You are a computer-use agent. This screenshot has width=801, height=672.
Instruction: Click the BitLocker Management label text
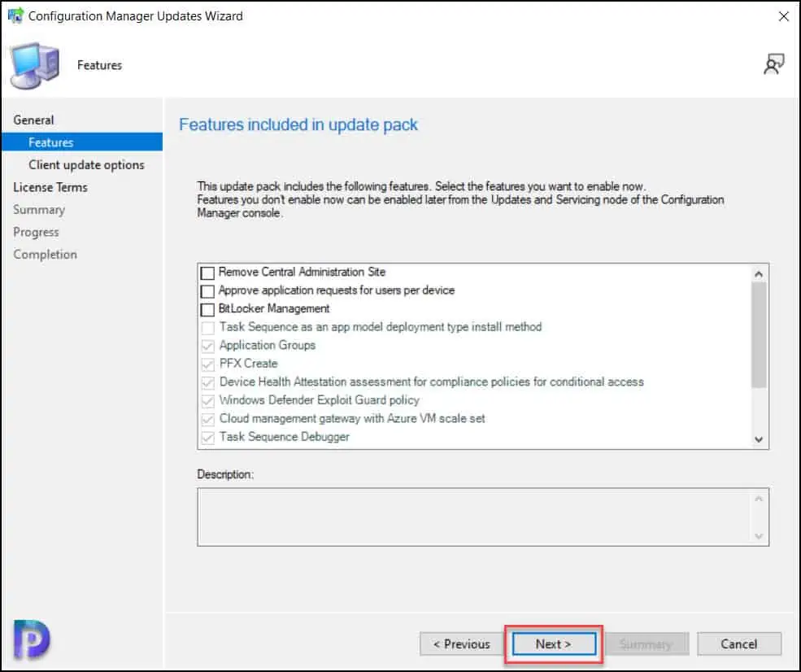pos(274,308)
